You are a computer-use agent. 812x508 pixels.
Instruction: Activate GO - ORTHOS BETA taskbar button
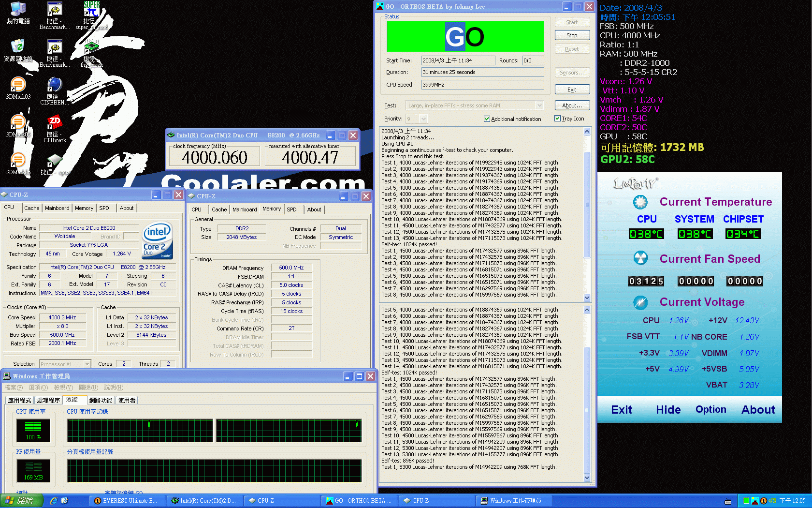(359, 501)
